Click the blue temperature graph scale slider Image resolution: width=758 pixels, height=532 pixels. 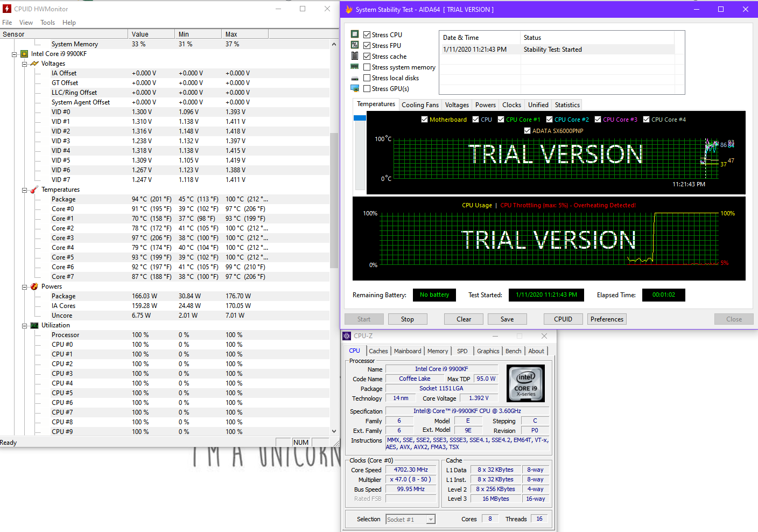point(360,118)
